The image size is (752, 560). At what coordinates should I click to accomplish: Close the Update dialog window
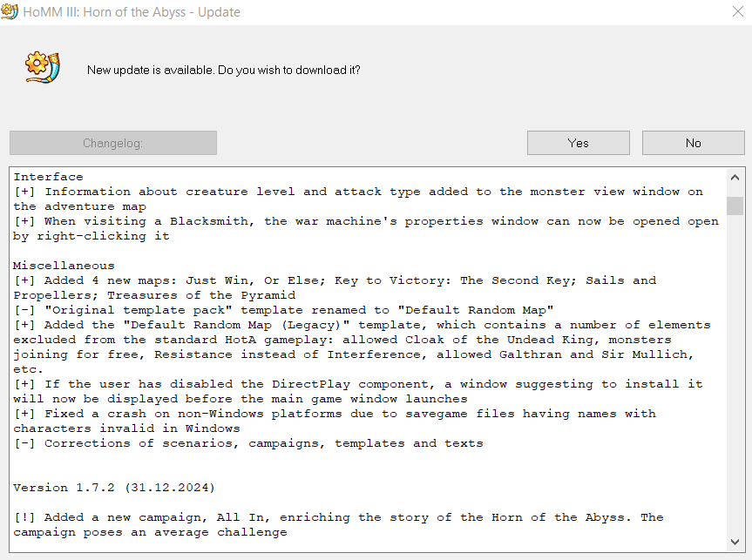(737, 11)
